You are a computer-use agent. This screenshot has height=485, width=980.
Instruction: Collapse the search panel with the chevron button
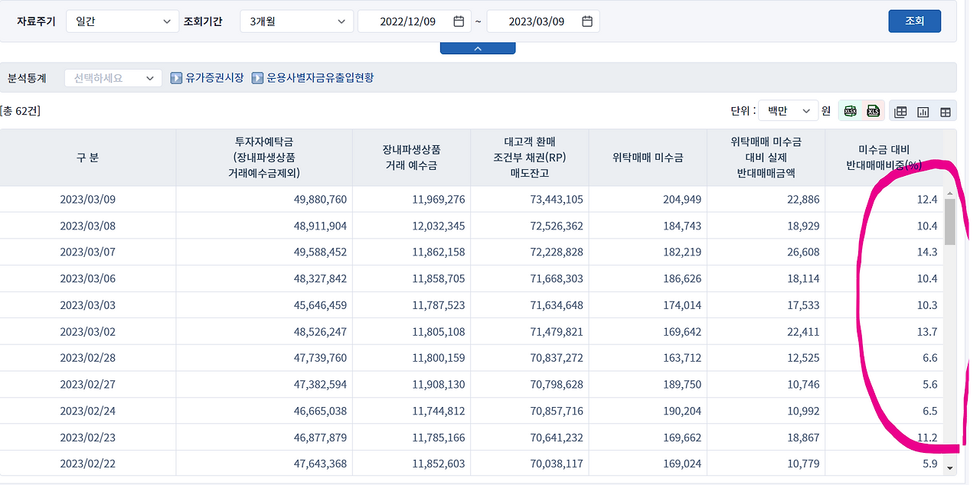tap(477, 47)
